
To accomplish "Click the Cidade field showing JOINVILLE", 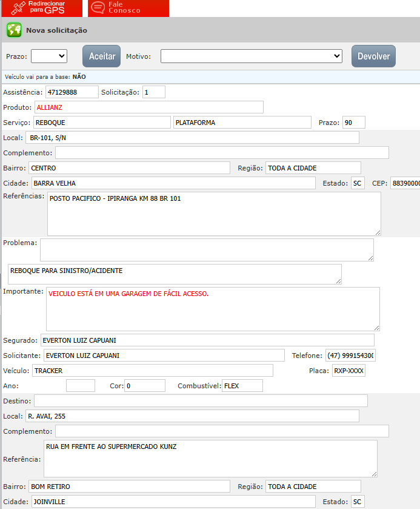I will [x=173, y=502].
